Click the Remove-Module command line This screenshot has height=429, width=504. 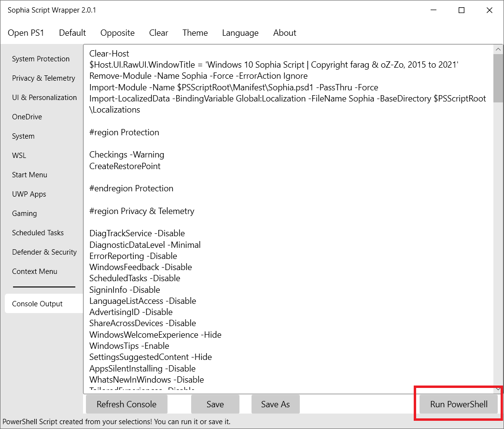198,76
